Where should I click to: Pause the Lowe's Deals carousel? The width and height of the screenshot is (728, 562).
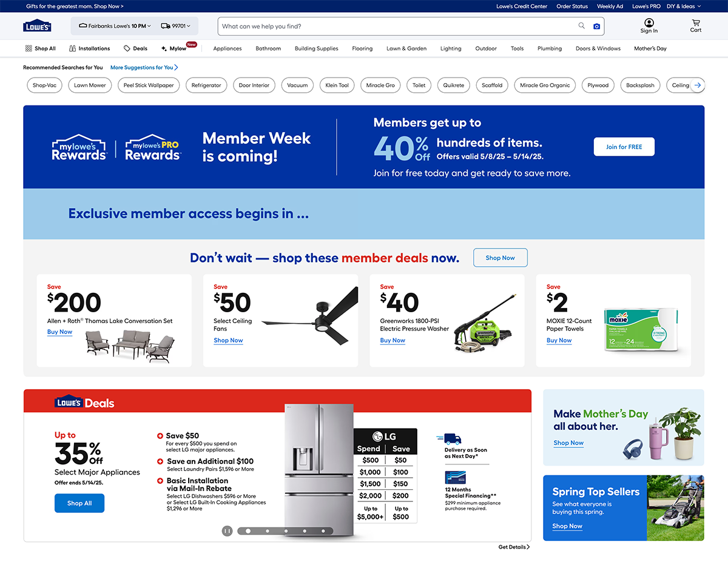227,531
